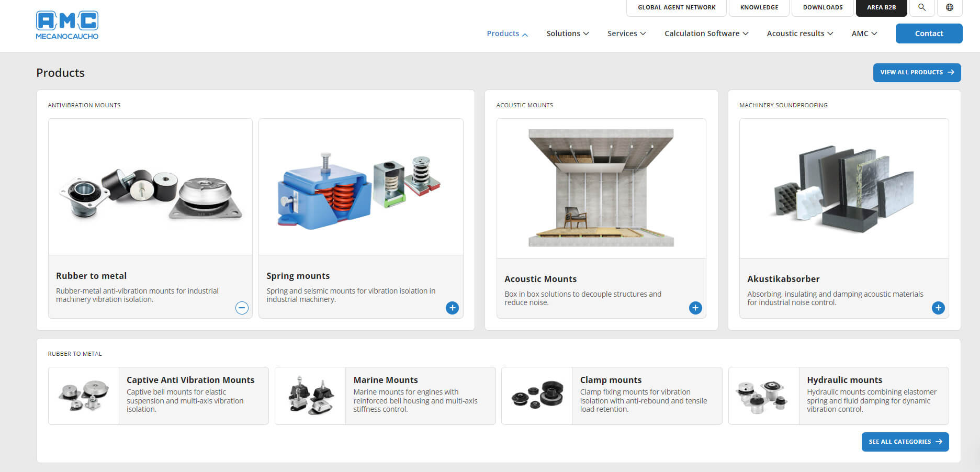Click Captive Anti Vibration Mounts thumbnail
The height and width of the screenshot is (472, 980).
coord(84,396)
